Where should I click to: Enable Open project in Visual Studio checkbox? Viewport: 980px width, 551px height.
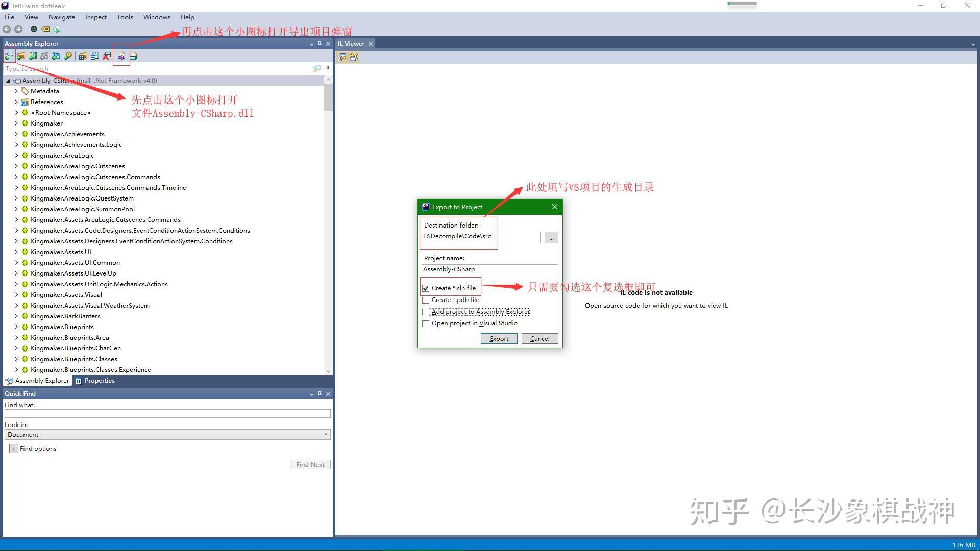426,323
